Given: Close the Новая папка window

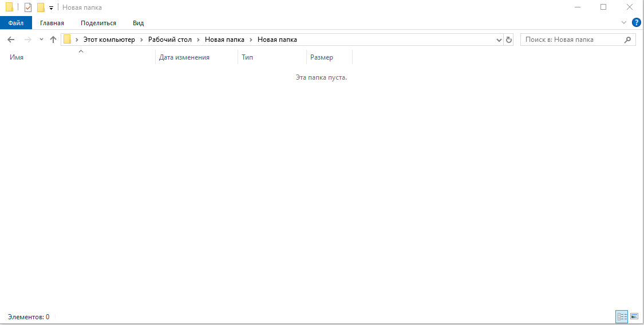Looking at the screenshot, I should [x=630, y=7].
